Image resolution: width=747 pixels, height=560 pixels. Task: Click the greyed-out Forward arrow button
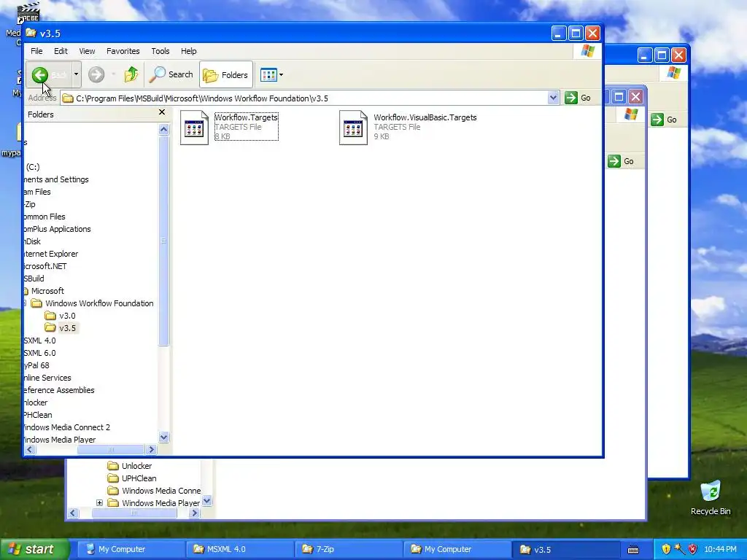(x=96, y=74)
